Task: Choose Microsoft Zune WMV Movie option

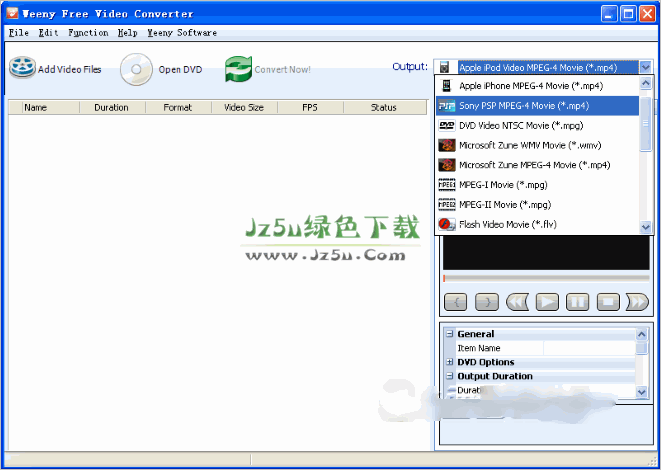Action: pos(538,145)
